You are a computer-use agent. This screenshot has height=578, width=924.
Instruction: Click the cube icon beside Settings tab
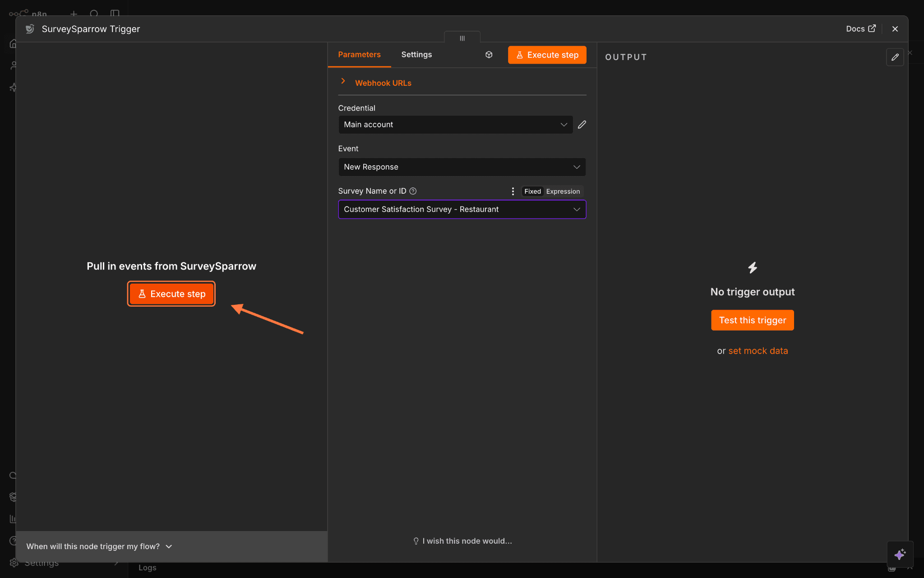(x=489, y=55)
